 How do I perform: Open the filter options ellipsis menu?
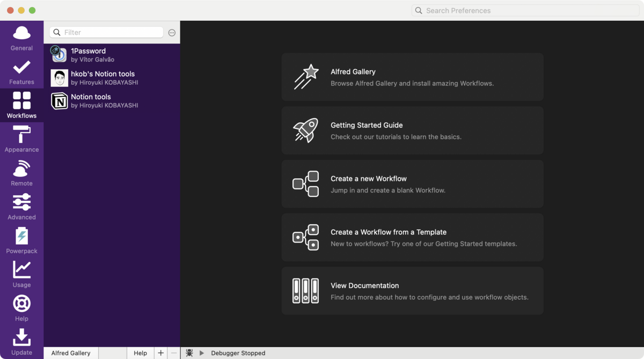[x=172, y=33]
